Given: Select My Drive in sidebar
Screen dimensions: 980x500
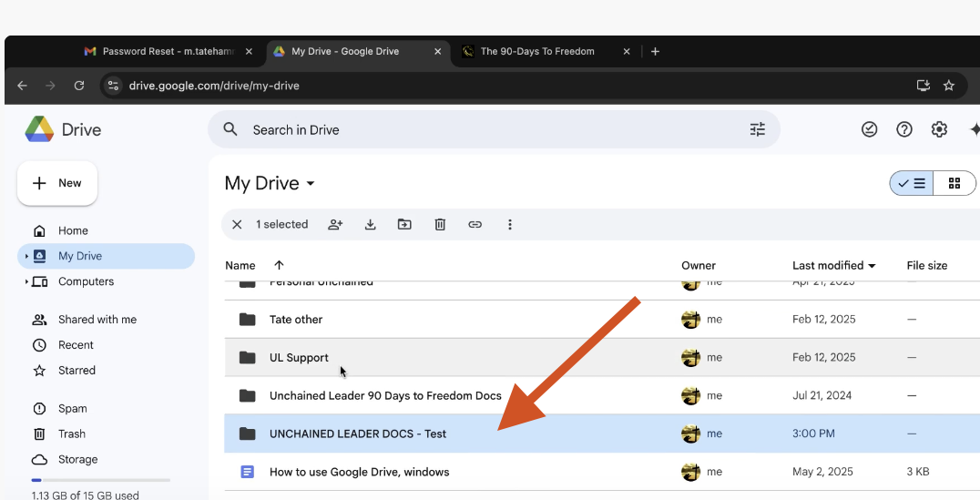Looking at the screenshot, I should (x=107, y=256).
